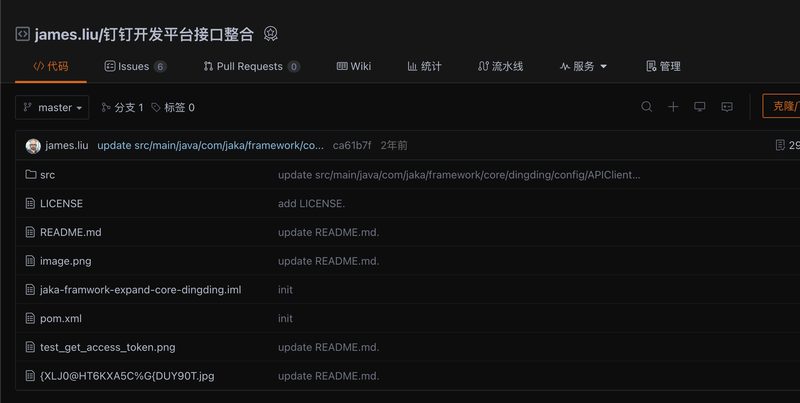This screenshot has height=403, width=800.
Task: Click the jaka-framwork iml file icon
Action: 30,290
